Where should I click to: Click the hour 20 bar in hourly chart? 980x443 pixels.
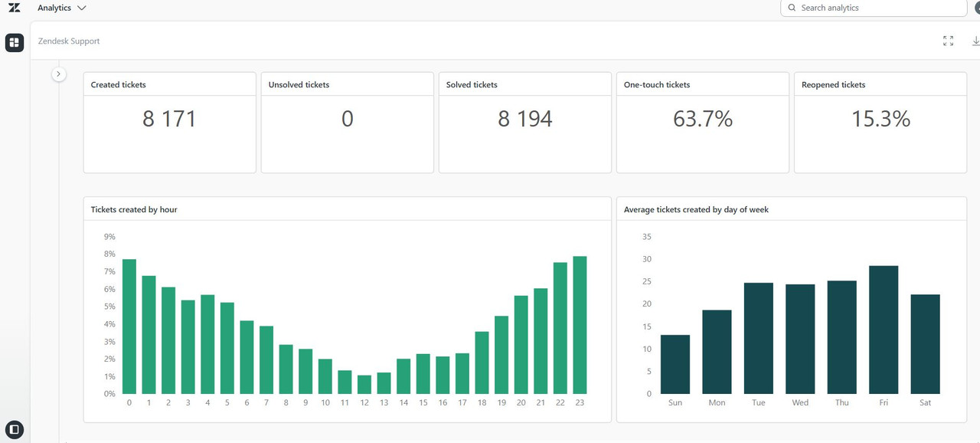click(521, 345)
